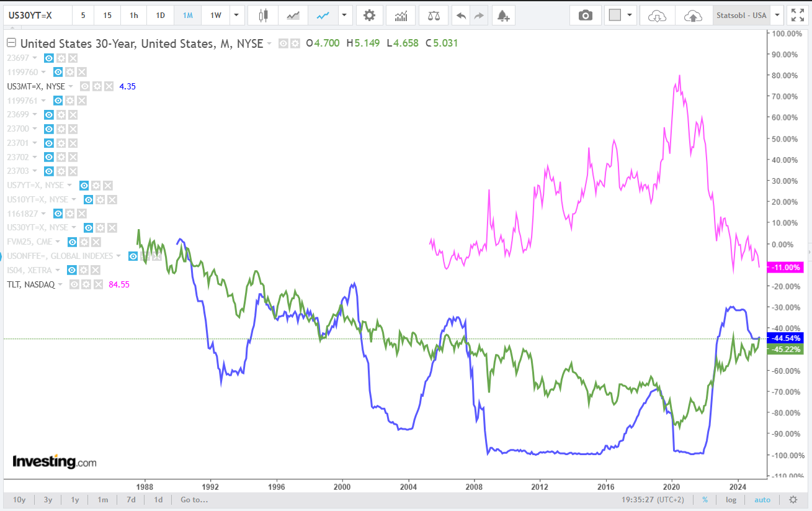Save chart layout with cloud upload icon
This screenshot has width=812, height=511.
[692, 16]
